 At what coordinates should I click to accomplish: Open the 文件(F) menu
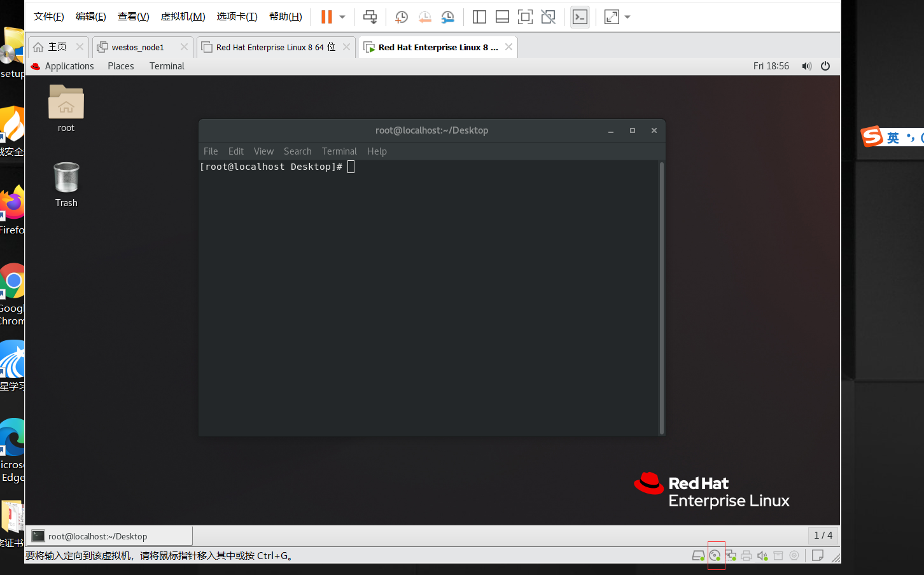tap(49, 17)
